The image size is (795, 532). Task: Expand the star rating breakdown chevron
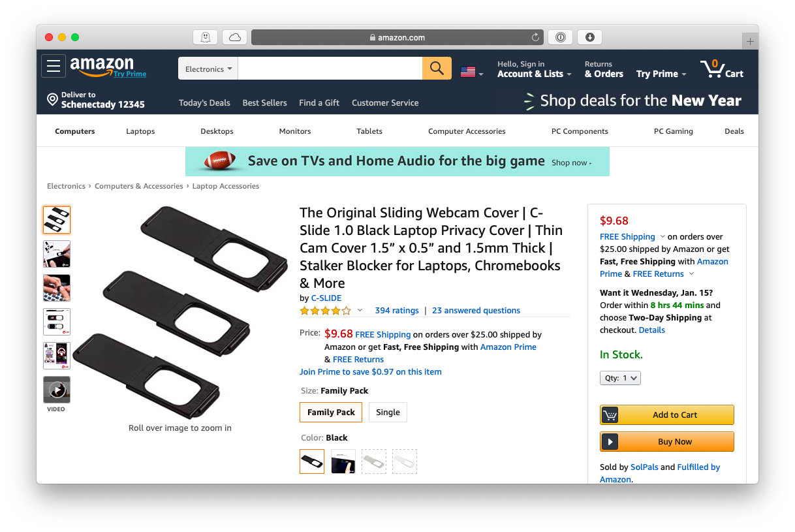click(359, 311)
